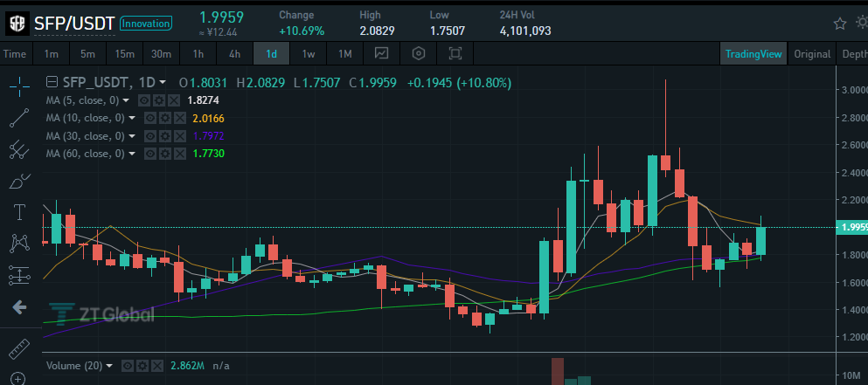Select the brush drawing tool
The height and width of the screenshot is (385, 868).
[x=20, y=181]
